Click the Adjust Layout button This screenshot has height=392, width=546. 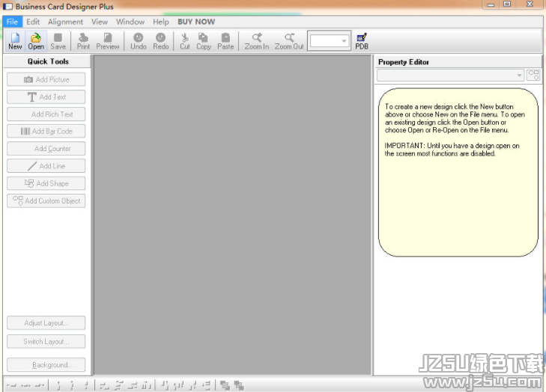pos(46,322)
